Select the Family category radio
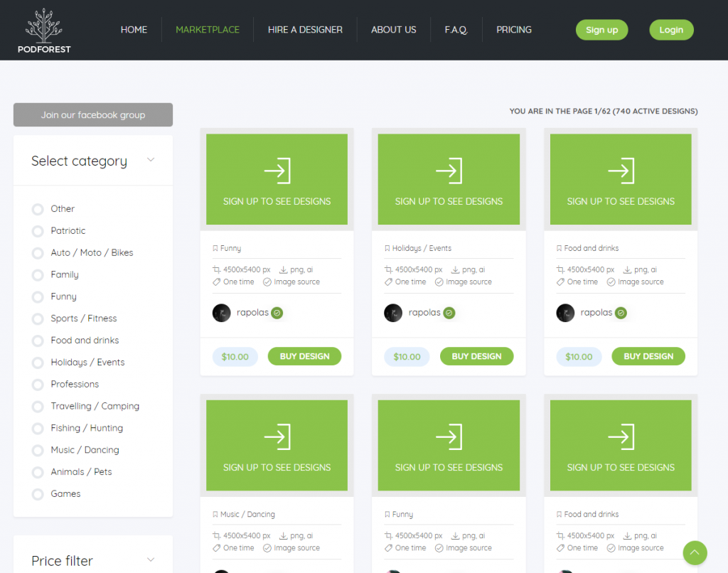Screen dimensions: 728x573 (x=38, y=275)
